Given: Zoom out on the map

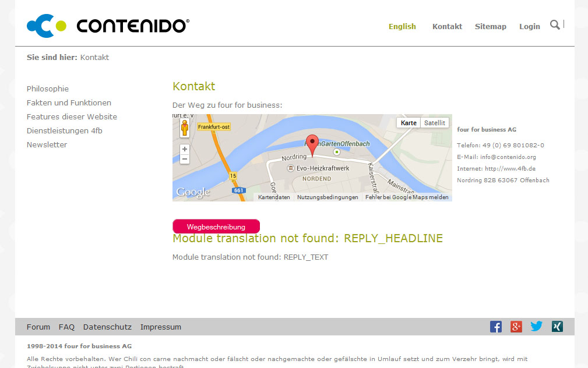Looking at the screenshot, I should [185, 159].
